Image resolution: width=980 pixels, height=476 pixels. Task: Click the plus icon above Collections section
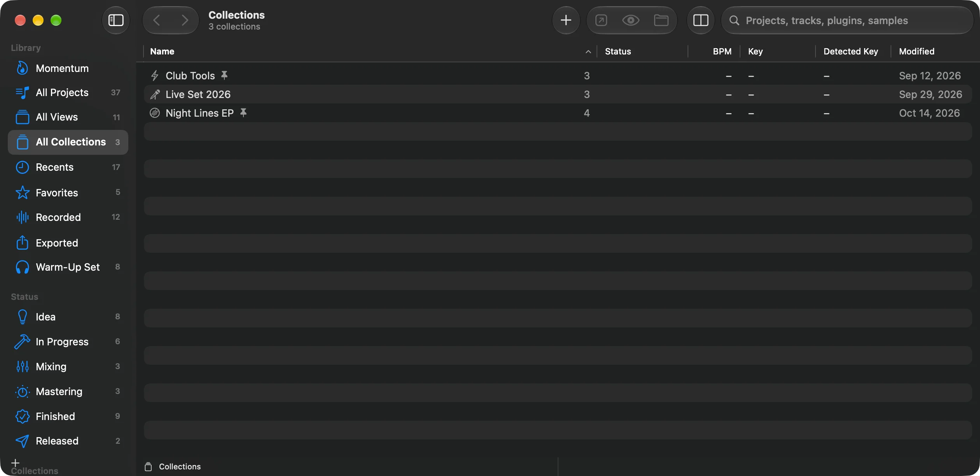pyautogui.click(x=15, y=463)
